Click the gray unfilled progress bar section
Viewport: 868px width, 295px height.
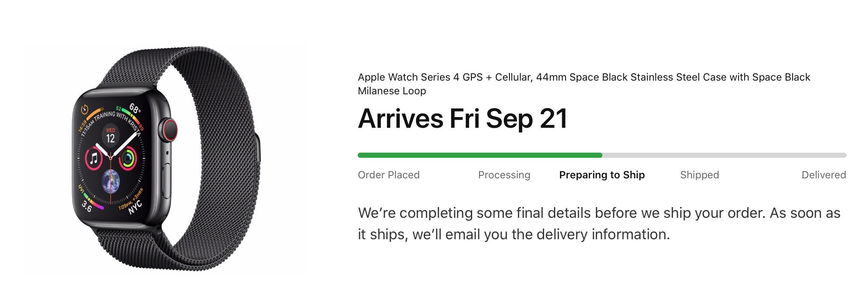click(x=724, y=155)
